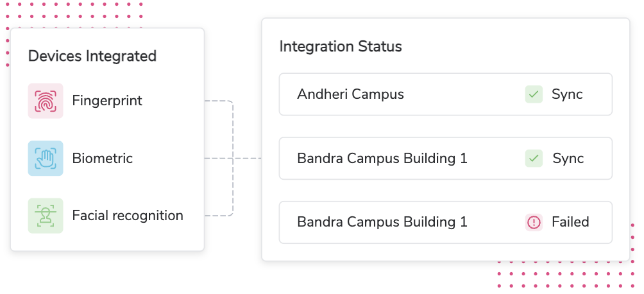Click empty space right of Andheri Sync text
644x294 pixels.
tap(598, 94)
